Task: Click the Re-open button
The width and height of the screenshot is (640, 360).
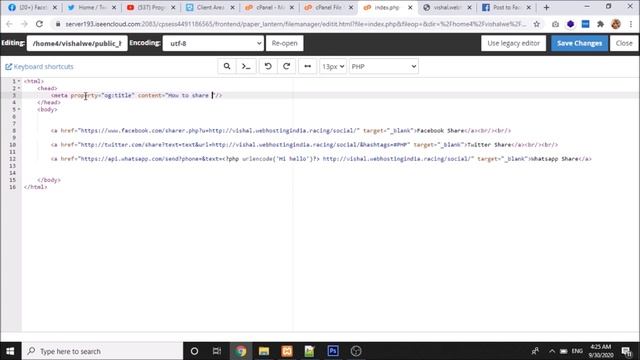Action: point(284,43)
